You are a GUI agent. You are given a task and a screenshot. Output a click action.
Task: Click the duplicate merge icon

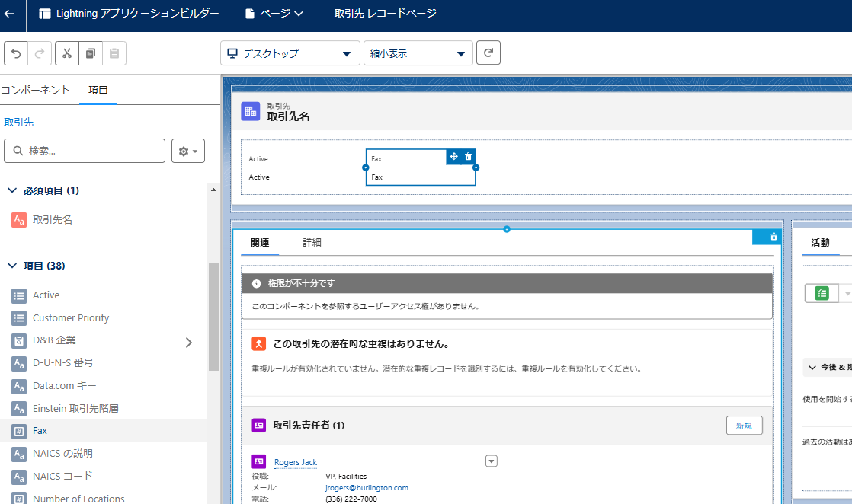pyautogui.click(x=258, y=344)
